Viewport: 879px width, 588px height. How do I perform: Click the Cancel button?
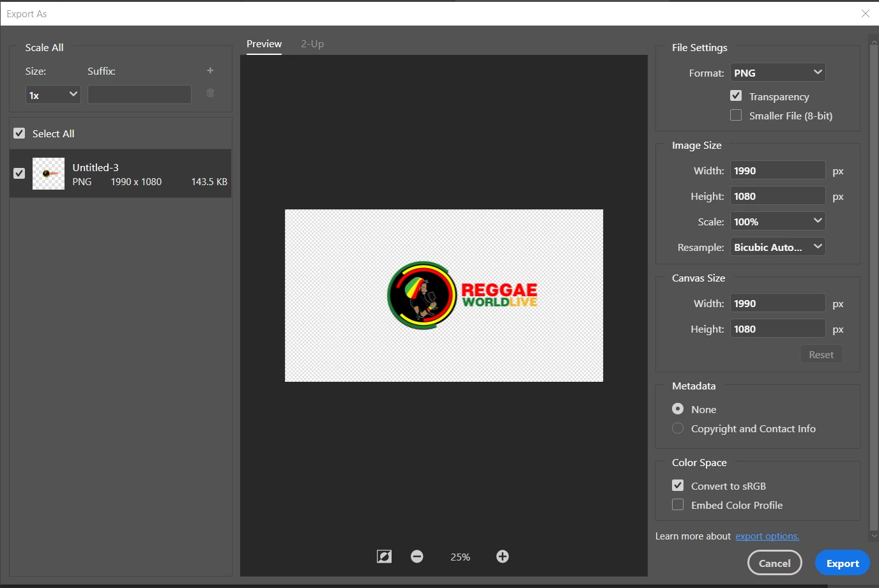point(775,563)
